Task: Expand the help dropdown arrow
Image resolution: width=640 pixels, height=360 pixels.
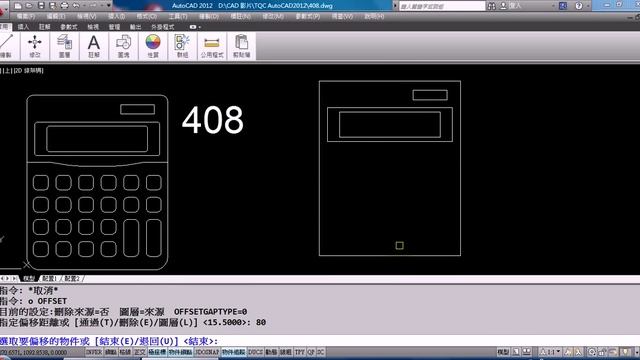Action: coord(587,6)
